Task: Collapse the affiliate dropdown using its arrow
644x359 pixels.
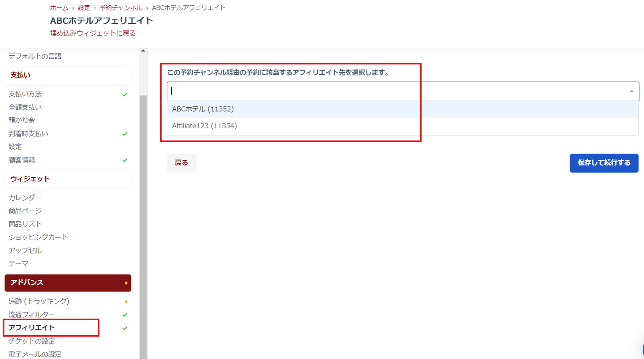Action: click(632, 91)
